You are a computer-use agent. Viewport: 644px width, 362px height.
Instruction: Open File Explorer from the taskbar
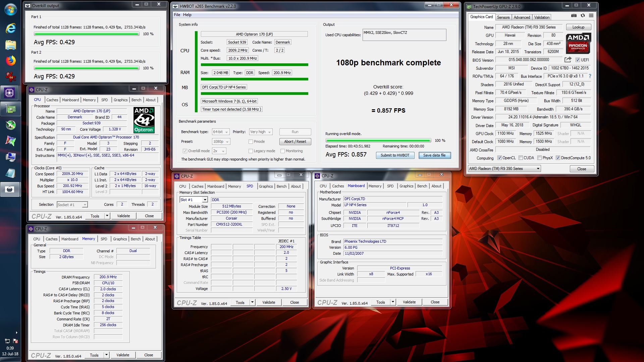pyautogui.click(x=10, y=45)
